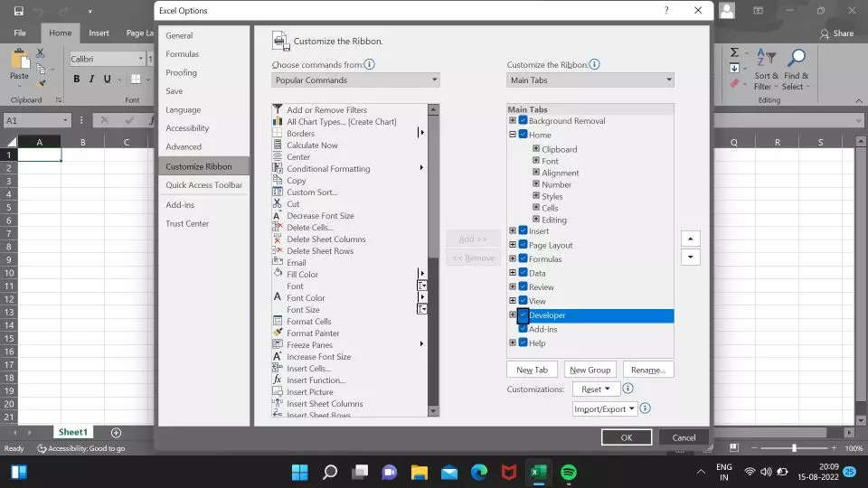
Task: Add a new sheet with plus icon
Action: point(116,432)
